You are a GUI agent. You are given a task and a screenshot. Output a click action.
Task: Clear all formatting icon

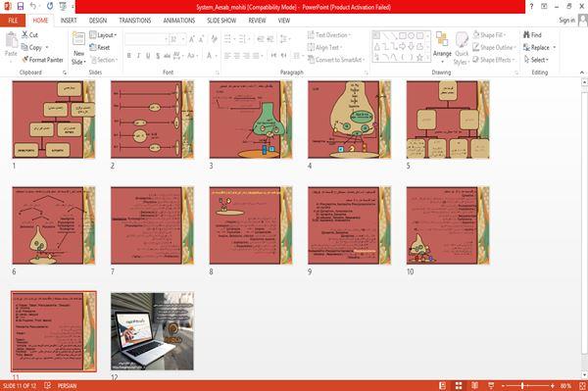[x=214, y=39]
